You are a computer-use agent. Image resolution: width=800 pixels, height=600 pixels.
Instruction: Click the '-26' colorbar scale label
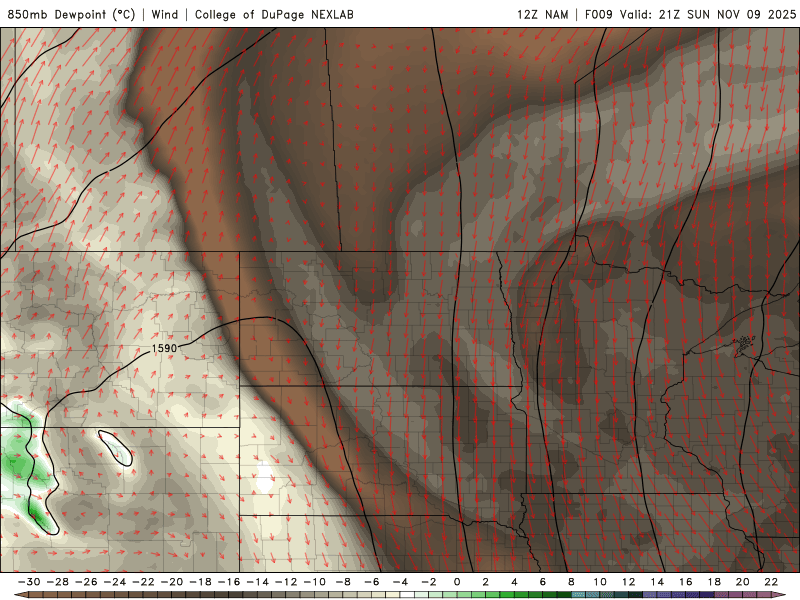click(x=86, y=582)
